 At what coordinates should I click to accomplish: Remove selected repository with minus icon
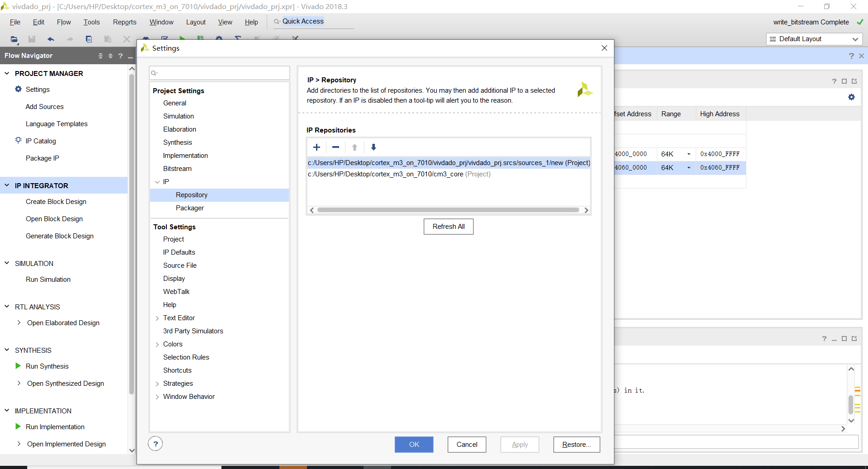(335, 147)
